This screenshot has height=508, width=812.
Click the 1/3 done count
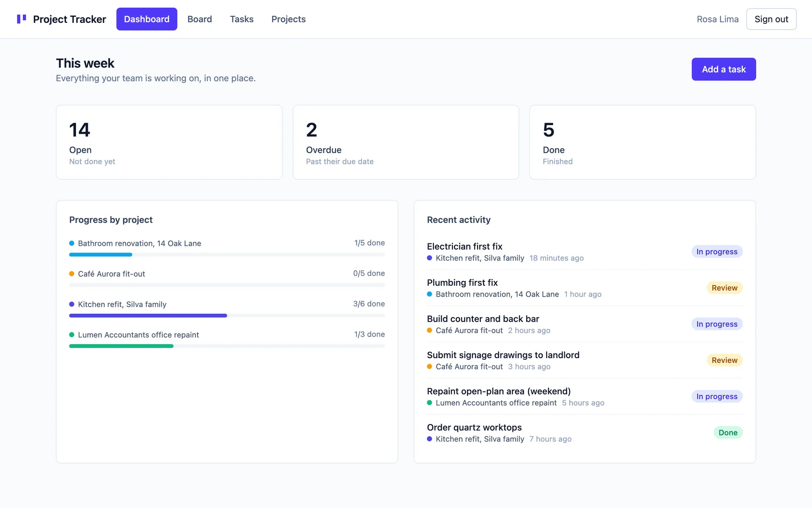coord(370,334)
